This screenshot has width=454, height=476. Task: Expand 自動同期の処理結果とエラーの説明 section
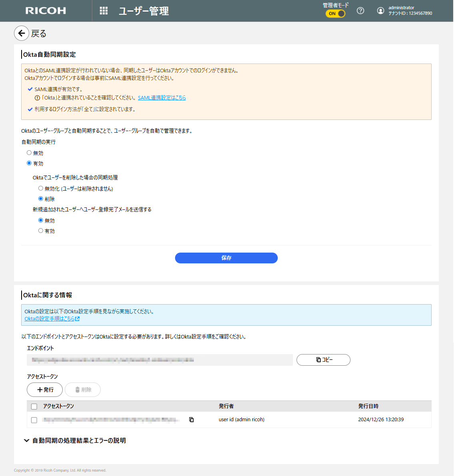pos(75,440)
